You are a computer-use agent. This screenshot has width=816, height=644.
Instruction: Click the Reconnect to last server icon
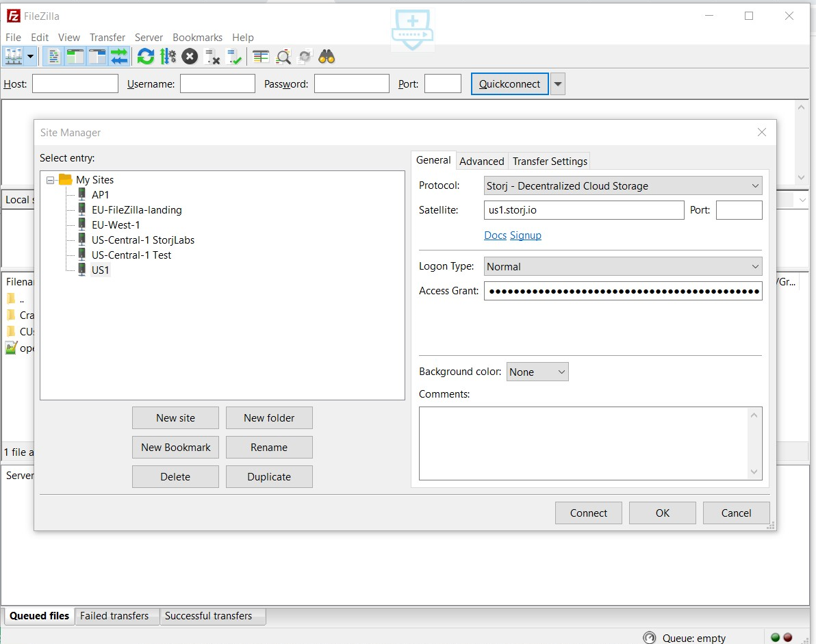coord(234,56)
